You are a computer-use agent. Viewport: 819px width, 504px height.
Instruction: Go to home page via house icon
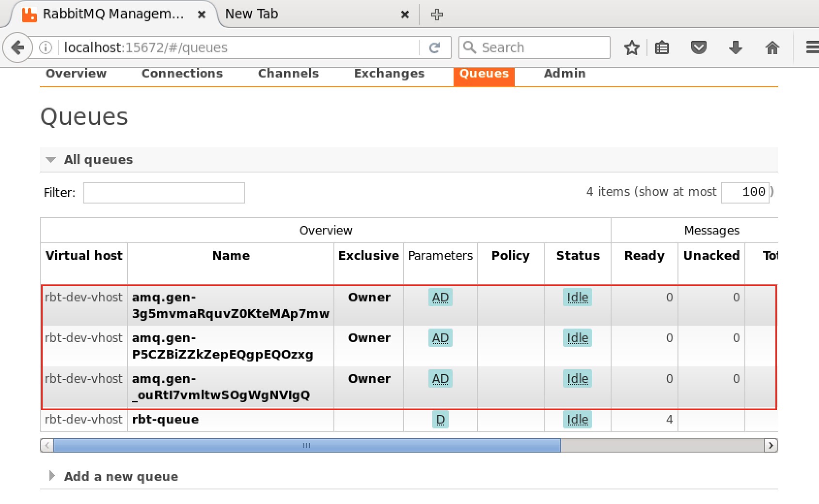click(x=772, y=47)
